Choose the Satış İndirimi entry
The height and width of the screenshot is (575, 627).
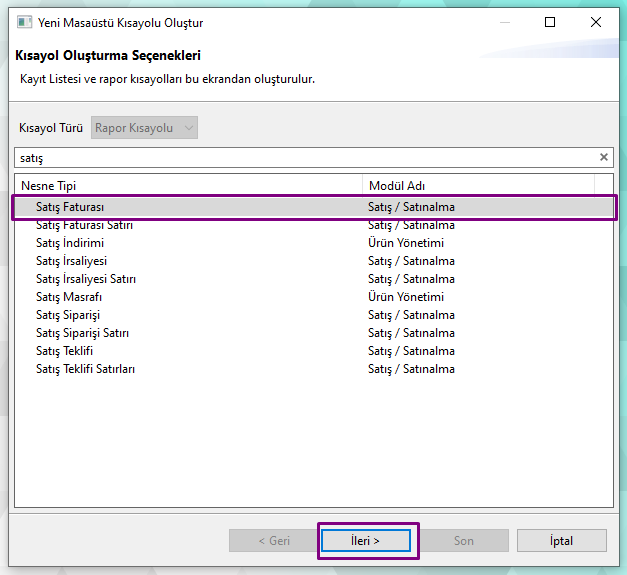[70, 243]
